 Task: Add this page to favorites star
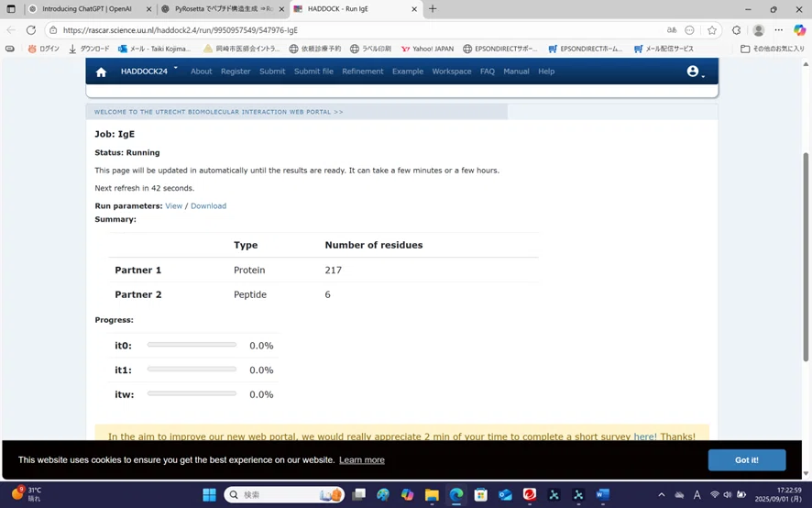(712, 30)
